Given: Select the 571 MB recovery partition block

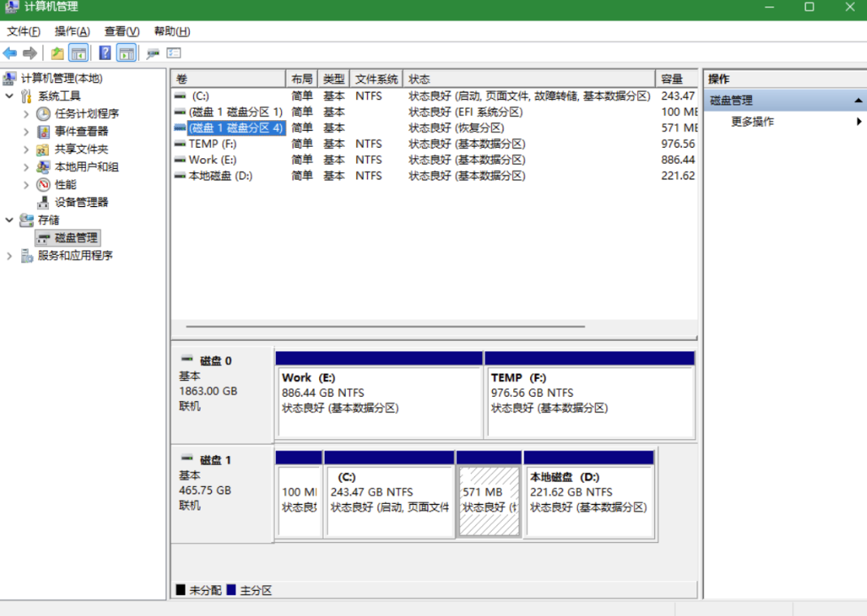Looking at the screenshot, I should coord(489,494).
